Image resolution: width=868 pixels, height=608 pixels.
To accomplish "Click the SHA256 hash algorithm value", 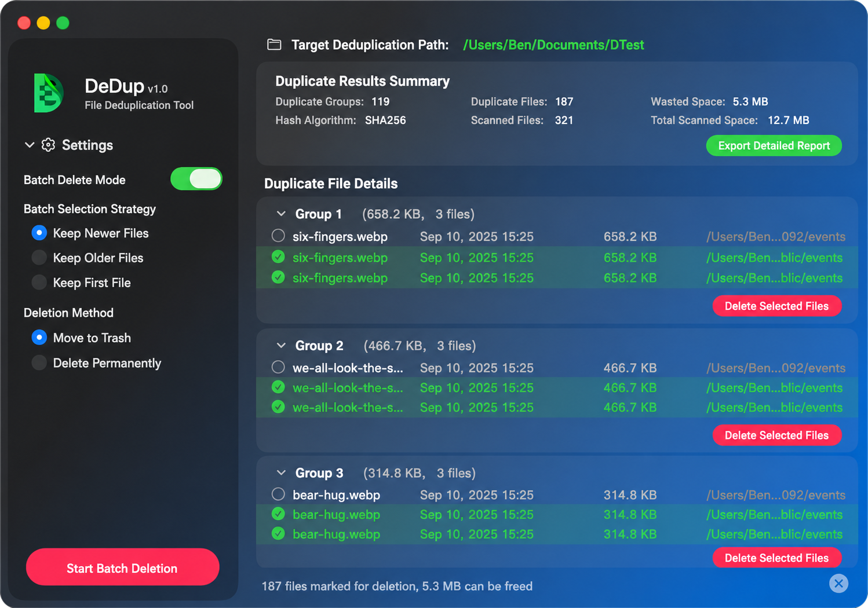I will (385, 120).
